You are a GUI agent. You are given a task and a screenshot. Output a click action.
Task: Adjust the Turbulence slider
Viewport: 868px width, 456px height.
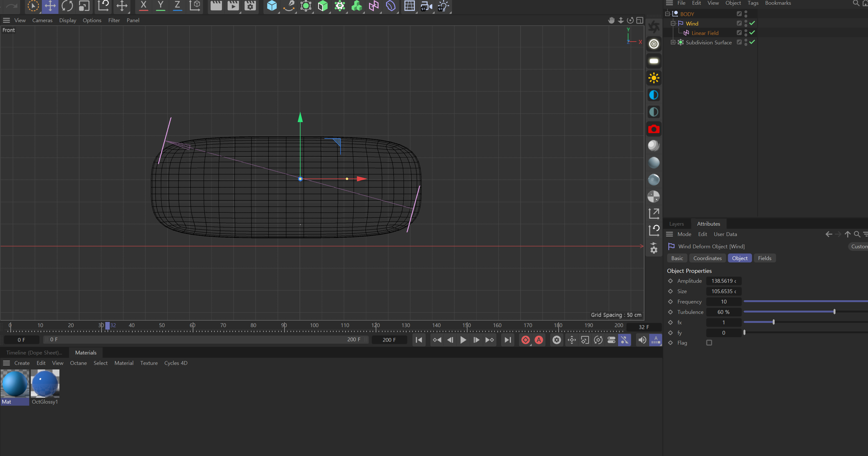pyautogui.click(x=834, y=312)
